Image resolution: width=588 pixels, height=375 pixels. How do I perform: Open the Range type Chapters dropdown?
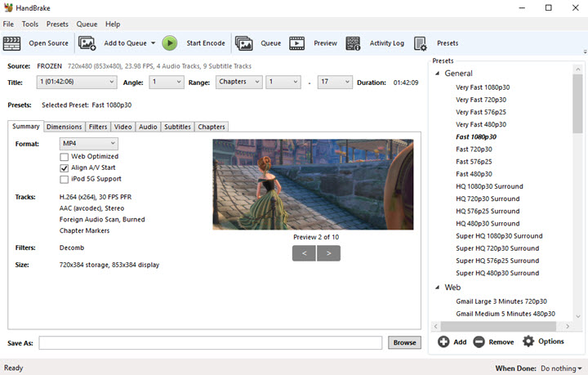coord(238,82)
